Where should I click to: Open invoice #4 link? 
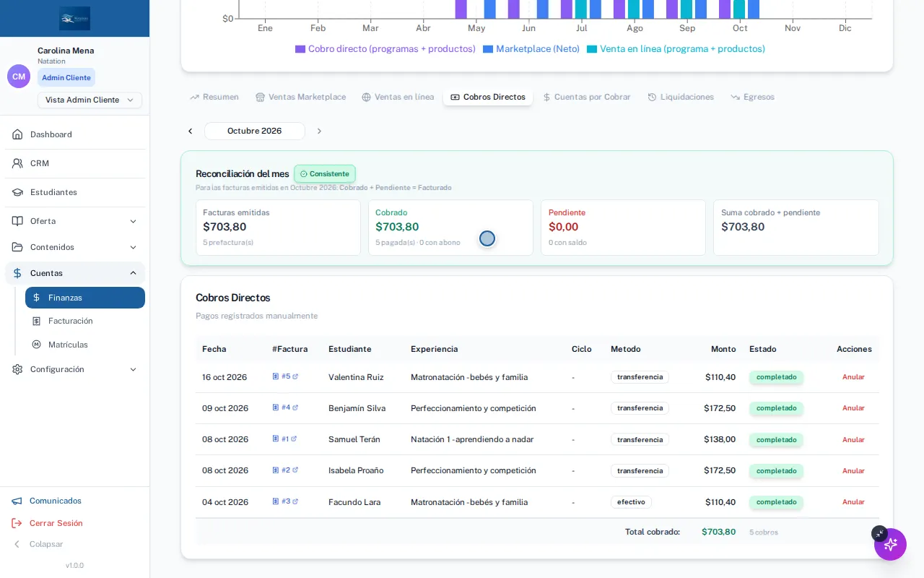285,407
